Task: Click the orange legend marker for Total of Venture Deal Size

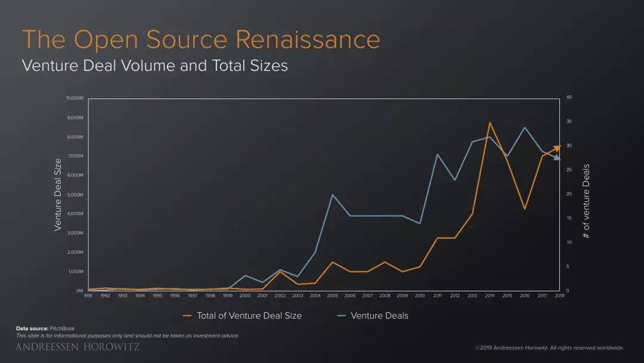Action: (187, 316)
